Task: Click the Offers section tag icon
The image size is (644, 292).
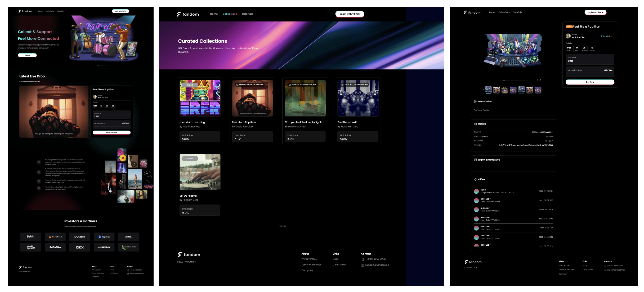Action: 475,179
